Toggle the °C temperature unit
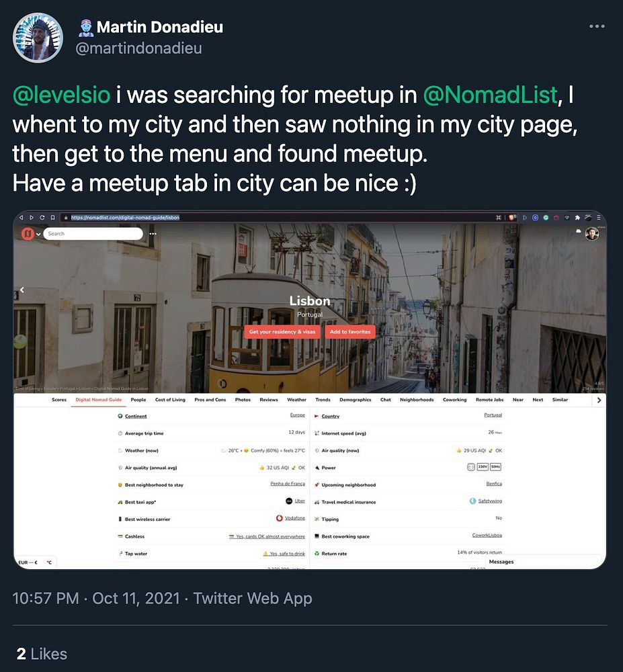The image size is (623, 672). pos(49,562)
